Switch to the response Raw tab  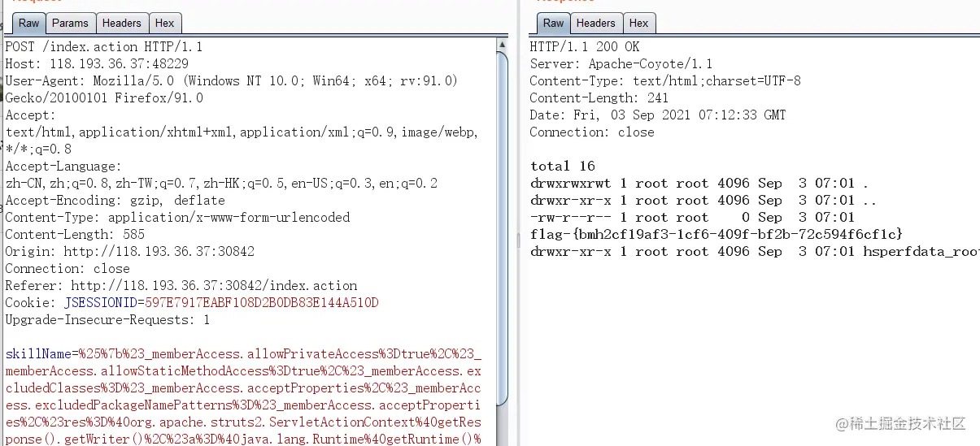click(x=553, y=24)
